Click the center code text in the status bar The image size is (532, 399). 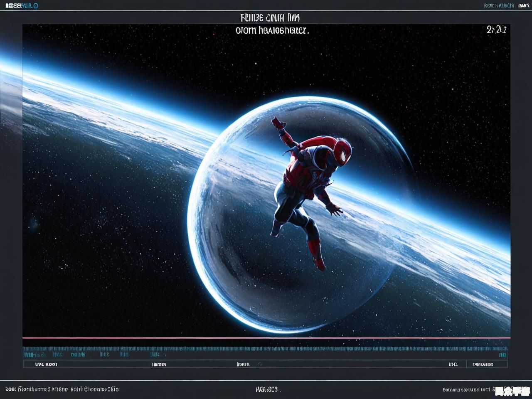click(268, 390)
